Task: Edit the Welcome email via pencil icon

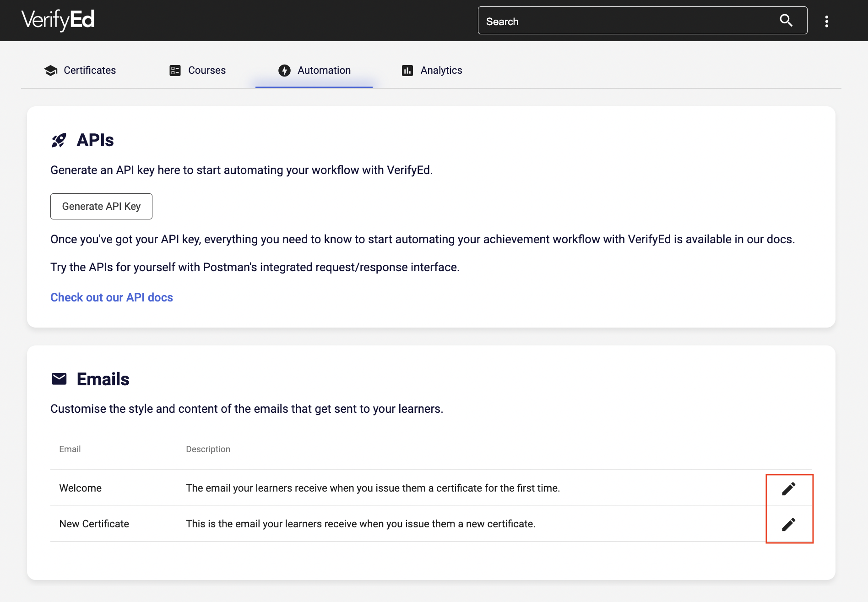Action: 789,488
